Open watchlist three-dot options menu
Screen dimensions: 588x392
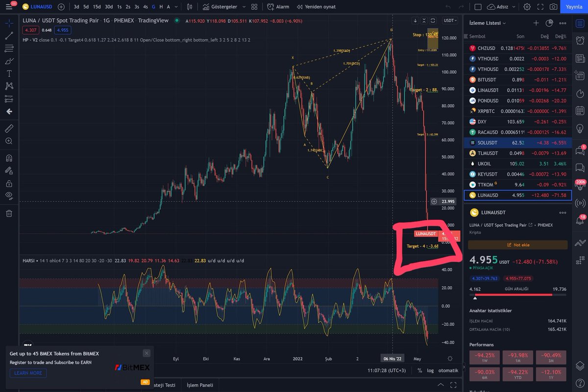(x=563, y=23)
